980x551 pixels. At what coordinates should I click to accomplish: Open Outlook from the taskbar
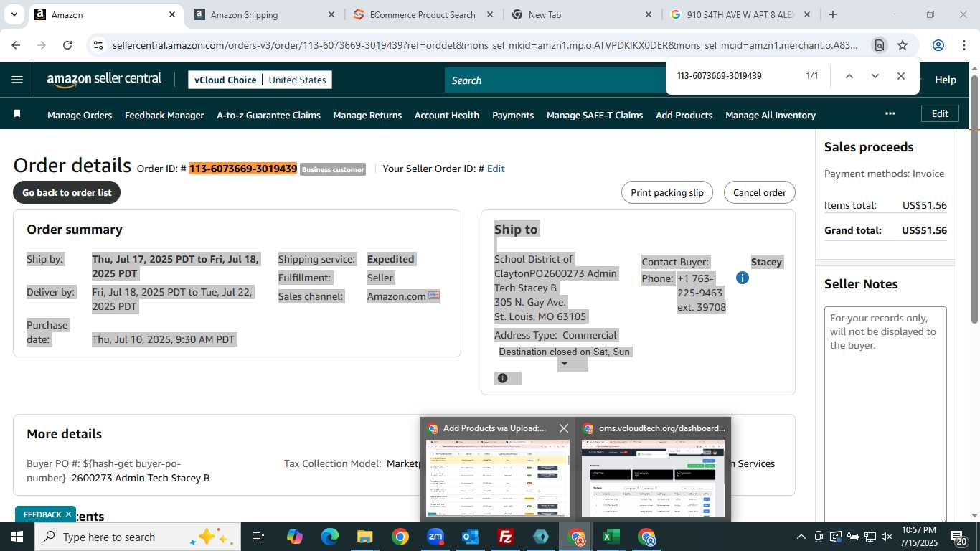[471, 537]
